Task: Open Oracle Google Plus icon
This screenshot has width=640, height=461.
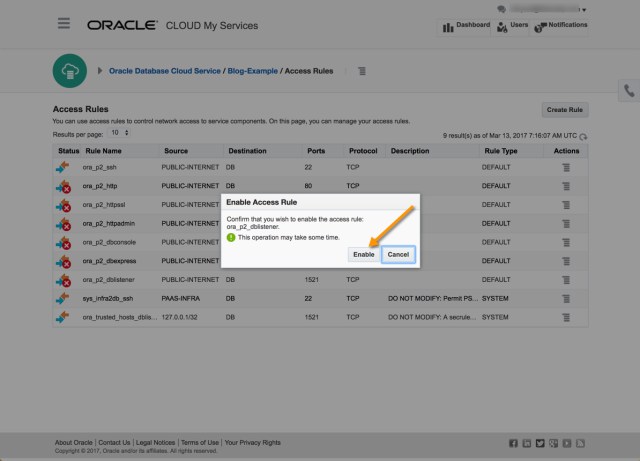Action: [553, 443]
